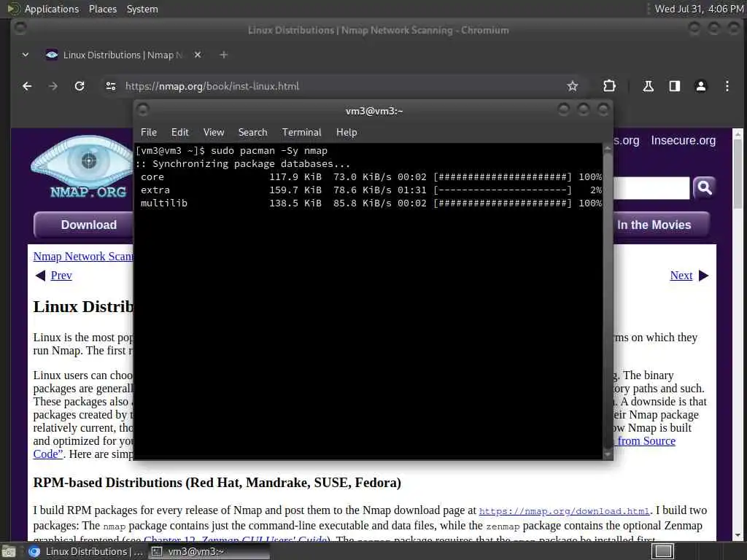This screenshot has height=560, width=747.
Task: Go back in Chromium browser
Action: 27,86
